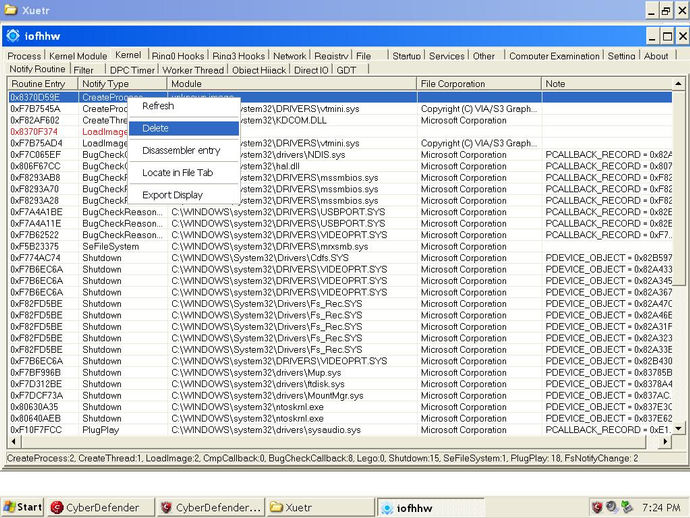Switch to the Filter sub-tab
Screen dimensions: 690x518
(84, 70)
